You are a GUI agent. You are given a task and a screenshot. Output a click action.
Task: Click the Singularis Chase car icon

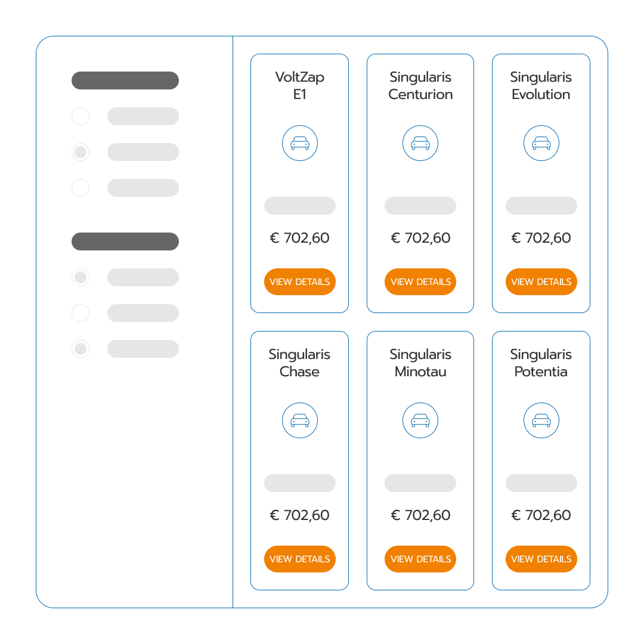pyautogui.click(x=300, y=420)
